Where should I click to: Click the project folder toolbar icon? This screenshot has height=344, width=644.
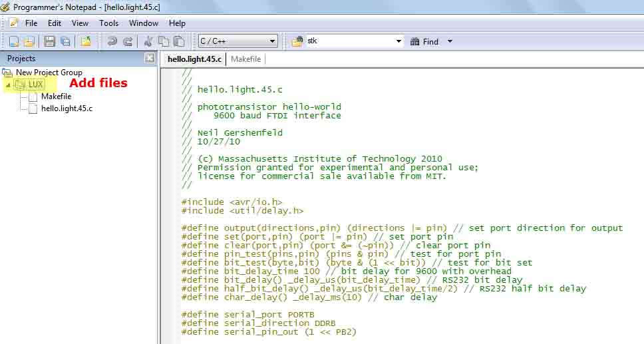click(x=86, y=41)
